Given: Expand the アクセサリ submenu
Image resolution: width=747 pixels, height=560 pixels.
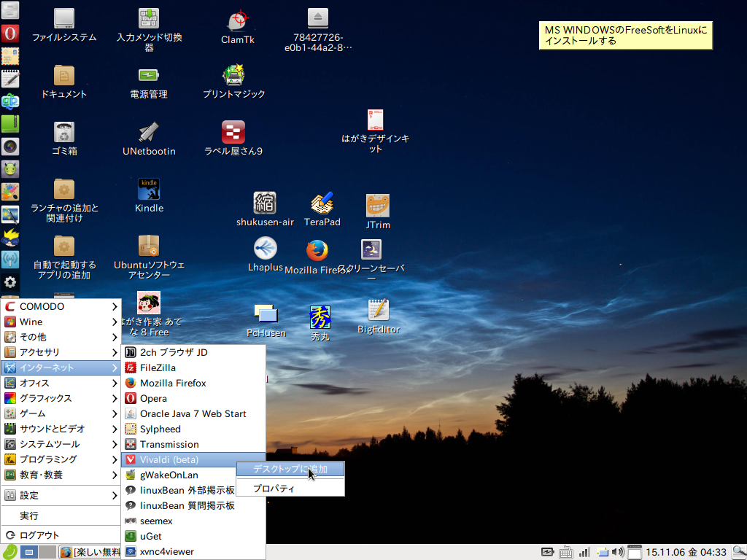Looking at the screenshot, I should tap(61, 352).
